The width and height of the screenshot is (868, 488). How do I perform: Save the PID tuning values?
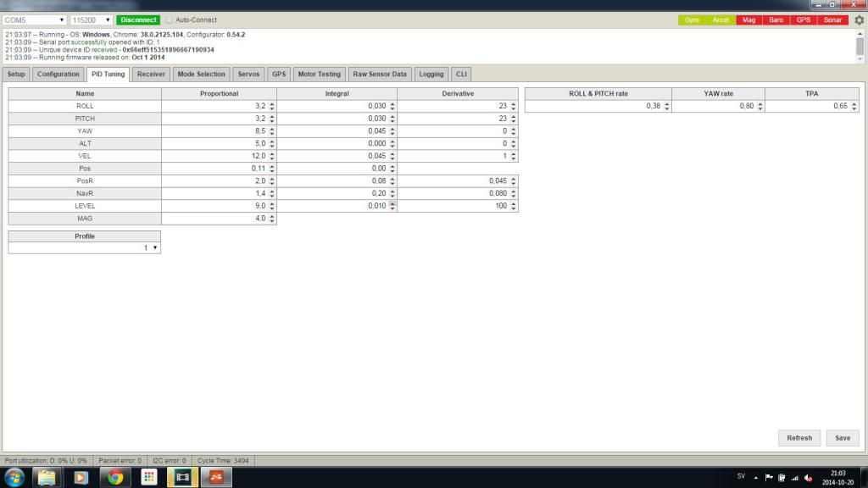point(843,438)
